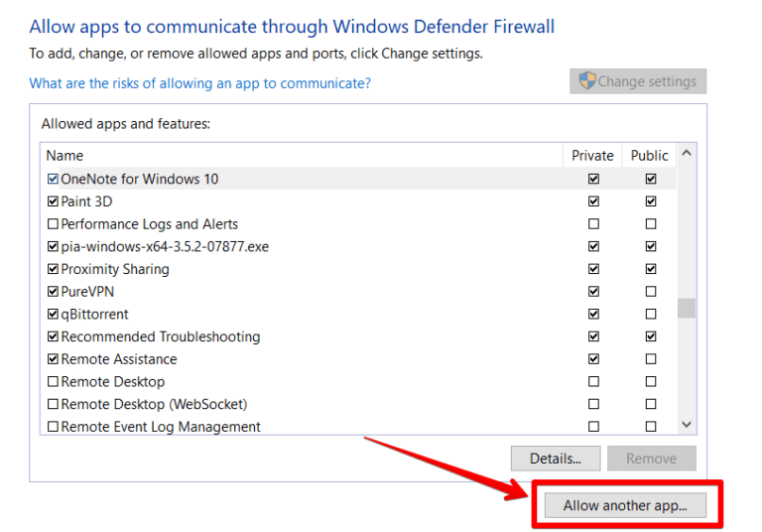The image size is (762, 532).
Task: Open the risks of allowing an app link
Action: (200, 83)
